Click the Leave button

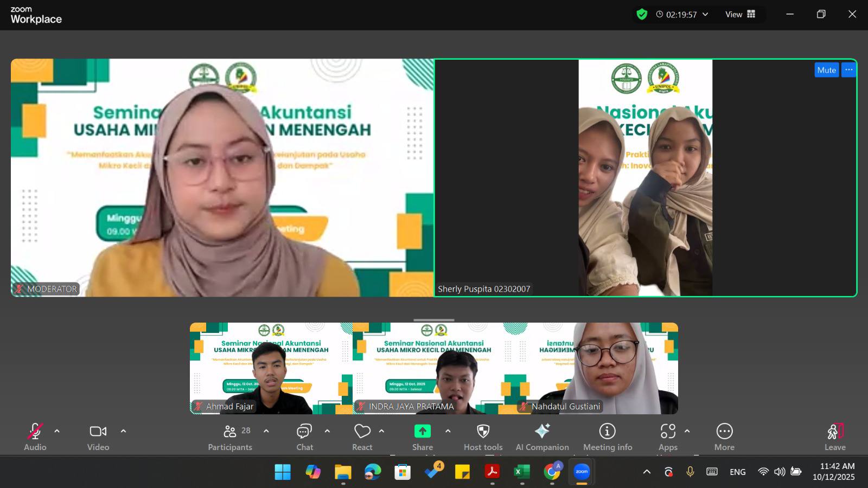(x=834, y=432)
